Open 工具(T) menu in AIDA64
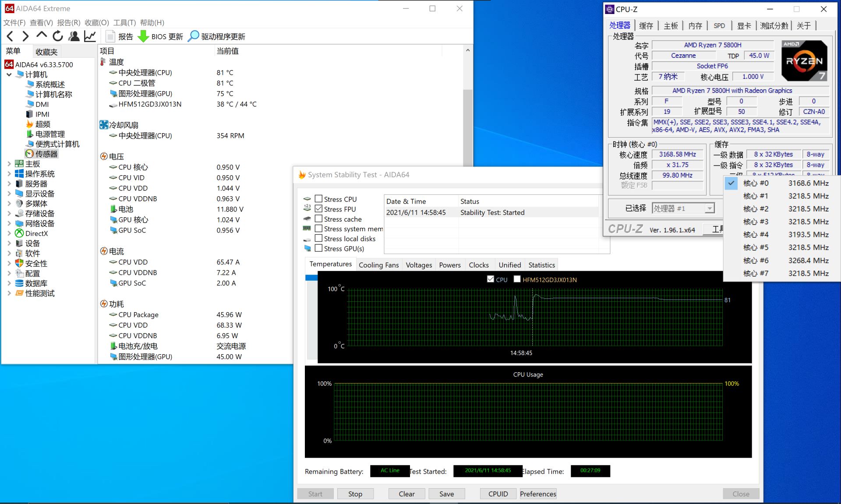This screenshot has width=841, height=504. click(124, 22)
